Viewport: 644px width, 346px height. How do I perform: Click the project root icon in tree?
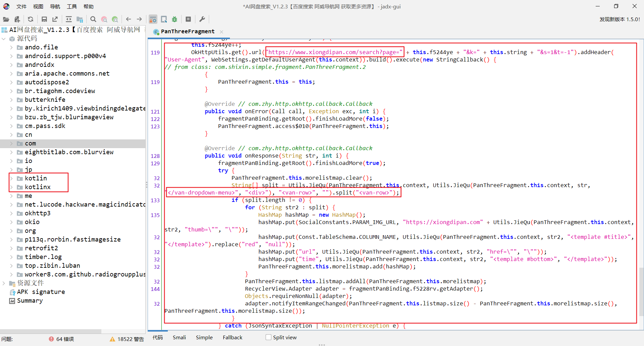[4, 30]
